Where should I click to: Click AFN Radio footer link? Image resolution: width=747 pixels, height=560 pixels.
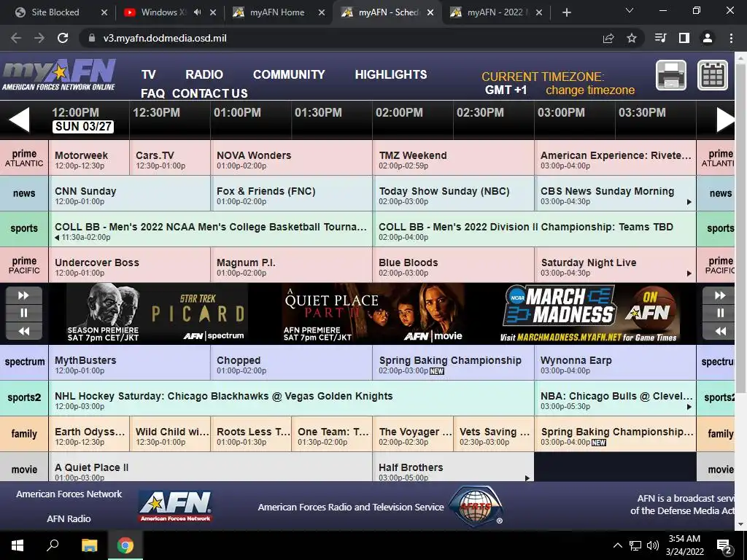[x=69, y=518]
